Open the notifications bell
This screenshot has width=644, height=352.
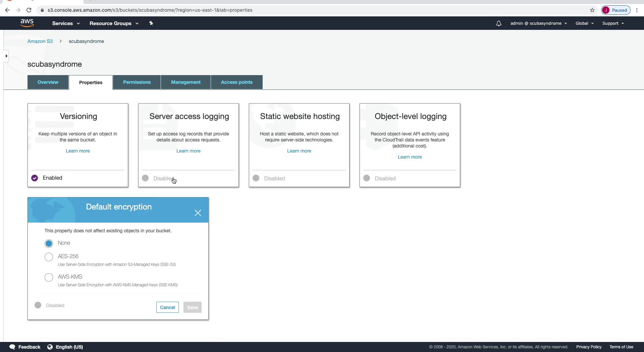[499, 23]
